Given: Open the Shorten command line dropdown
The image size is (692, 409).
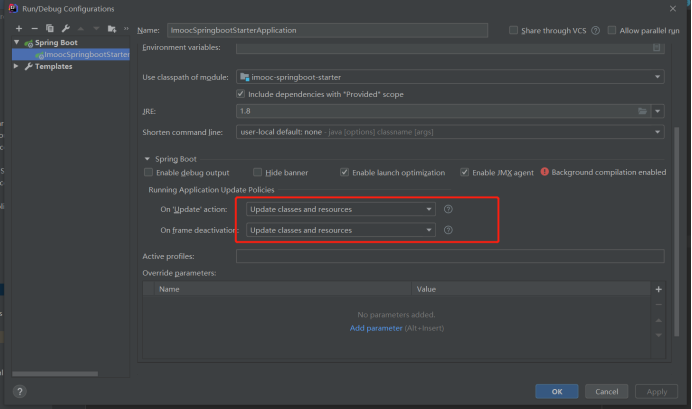Looking at the screenshot, I should [x=450, y=132].
